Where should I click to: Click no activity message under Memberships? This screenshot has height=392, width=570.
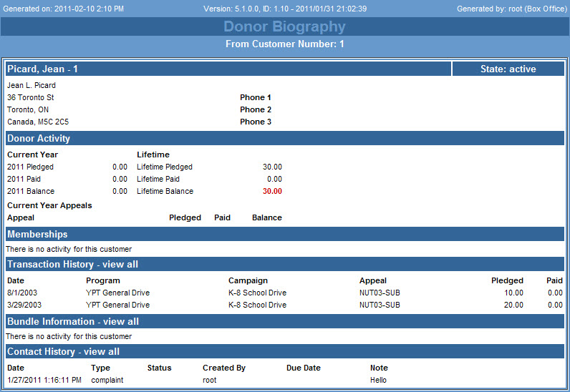point(69,249)
